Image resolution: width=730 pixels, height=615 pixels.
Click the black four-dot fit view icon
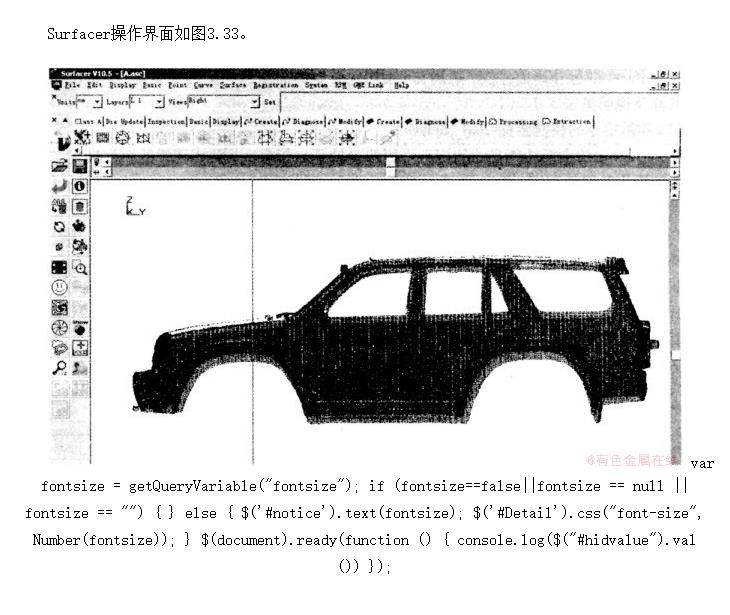point(59,267)
